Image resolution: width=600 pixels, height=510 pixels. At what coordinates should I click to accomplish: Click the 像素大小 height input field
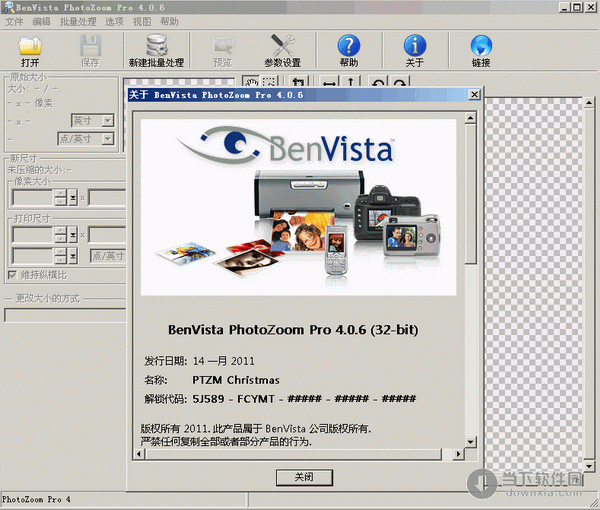(107, 197)
